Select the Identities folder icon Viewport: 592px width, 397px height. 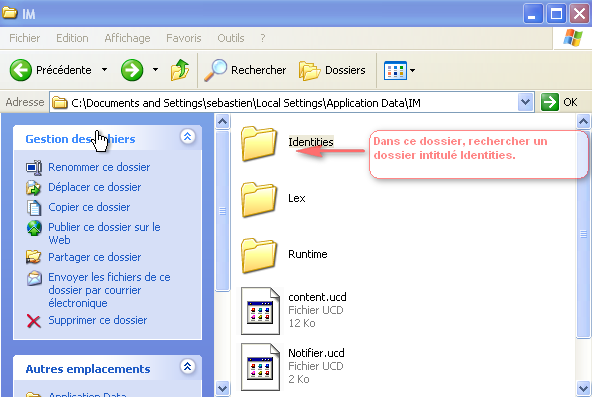point(259,143)
